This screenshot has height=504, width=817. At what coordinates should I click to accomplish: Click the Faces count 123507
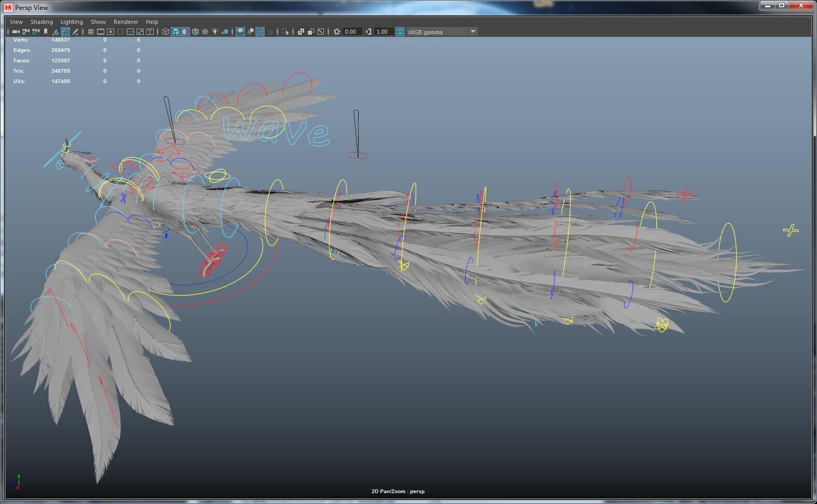coord(61,61)
